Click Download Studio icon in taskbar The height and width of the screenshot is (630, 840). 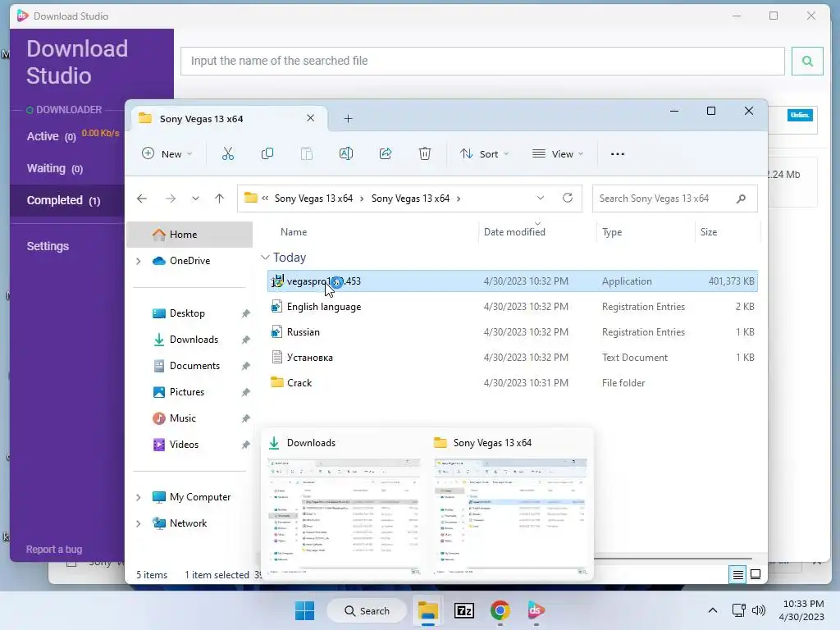pos(536,610)
